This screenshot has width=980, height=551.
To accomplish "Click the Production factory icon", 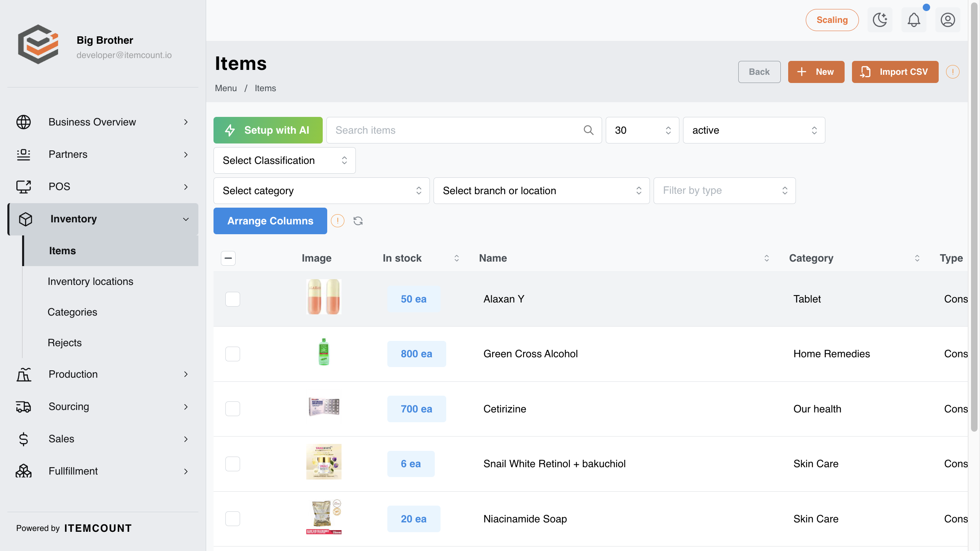I will click(23, 374).
